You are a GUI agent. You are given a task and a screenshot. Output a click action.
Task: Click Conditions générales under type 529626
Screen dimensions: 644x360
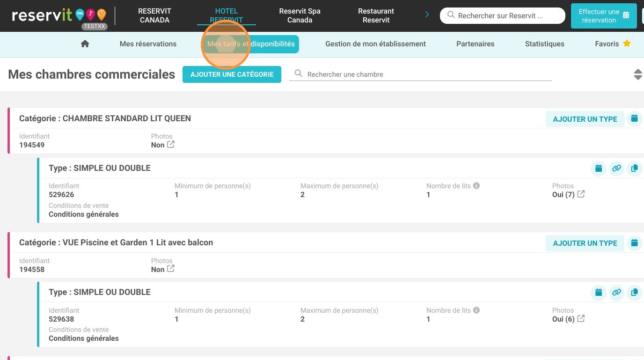point(84,214)
